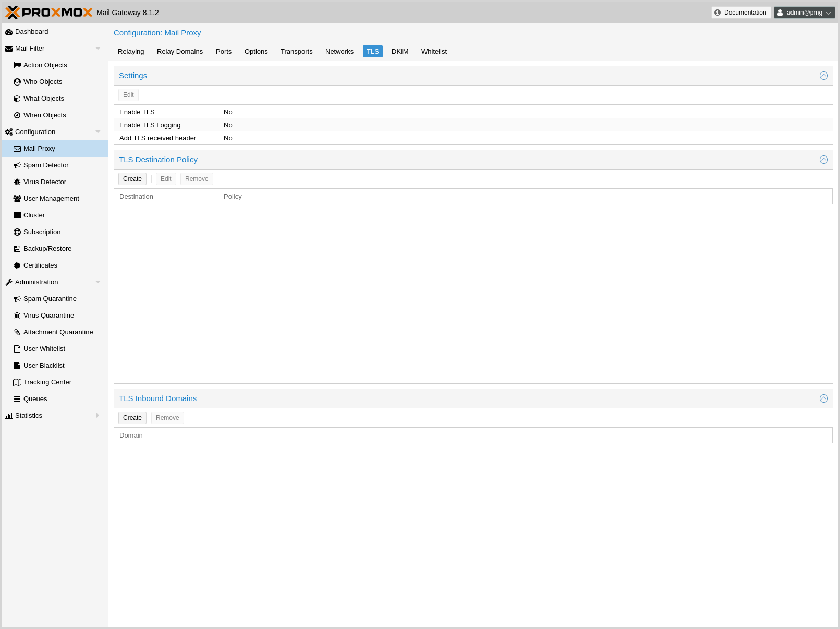Click the Proxmox logo

pyautogui.click(x=49, y=12)
